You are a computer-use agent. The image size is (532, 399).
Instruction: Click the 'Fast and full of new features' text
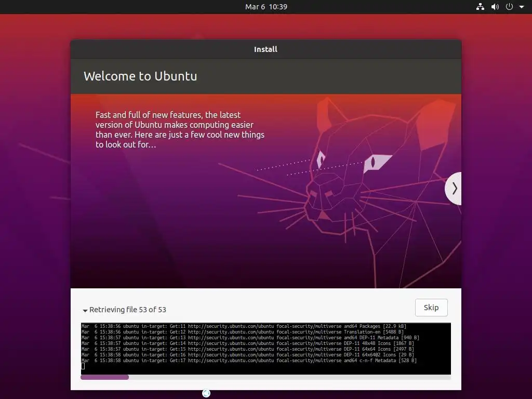(x=180, y=129)
